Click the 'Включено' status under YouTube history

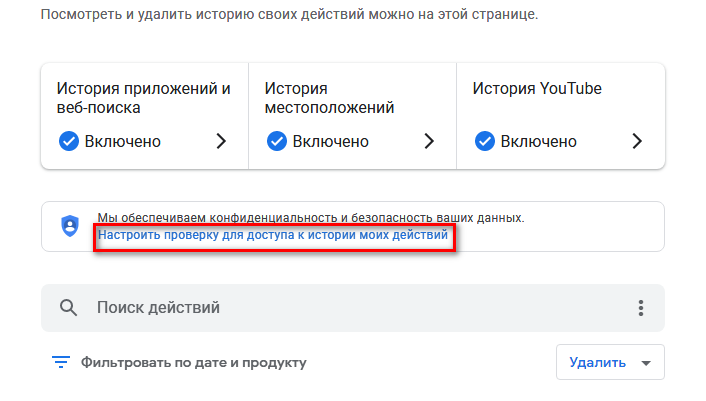pos(539,141)
